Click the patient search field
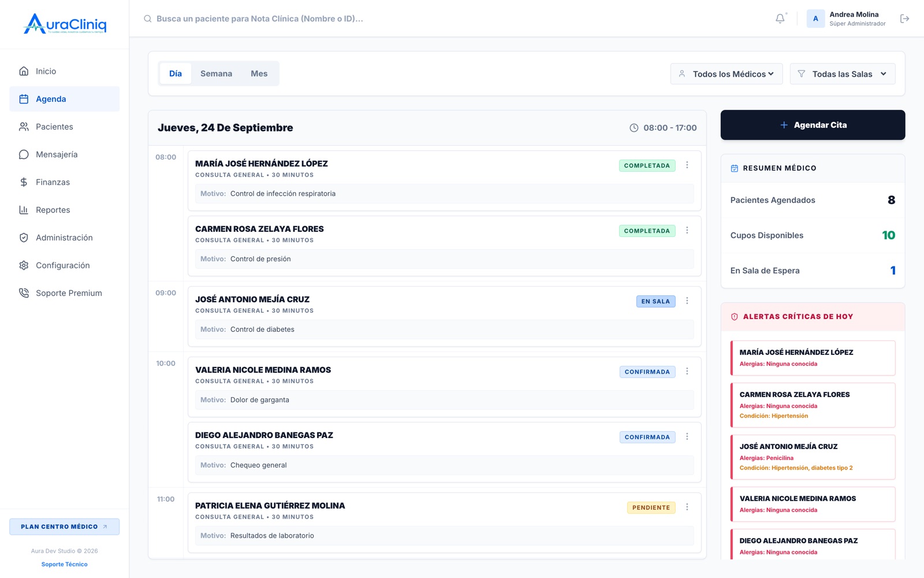The width and height of the screenshot is (924, 578). coord(260,18)
